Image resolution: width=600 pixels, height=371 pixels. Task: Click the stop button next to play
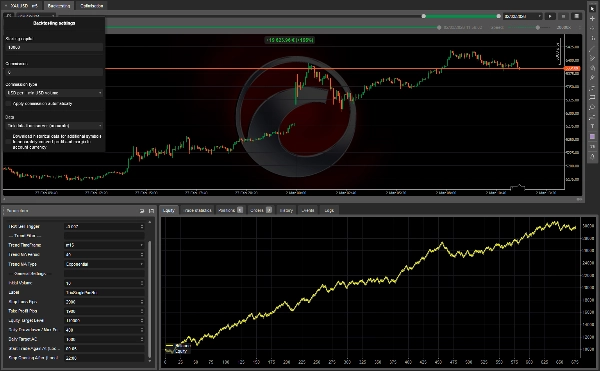563,16
